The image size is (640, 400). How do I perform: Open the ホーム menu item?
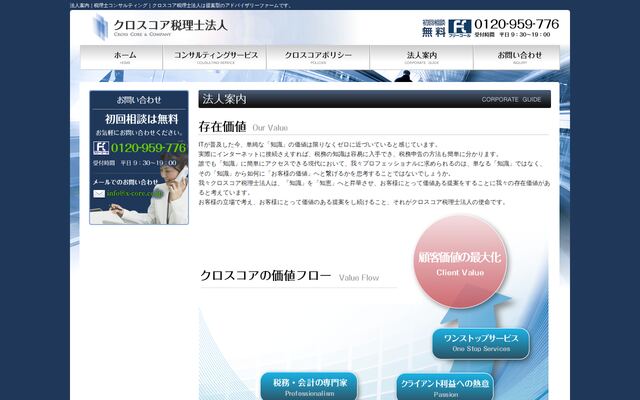point(121,57)
